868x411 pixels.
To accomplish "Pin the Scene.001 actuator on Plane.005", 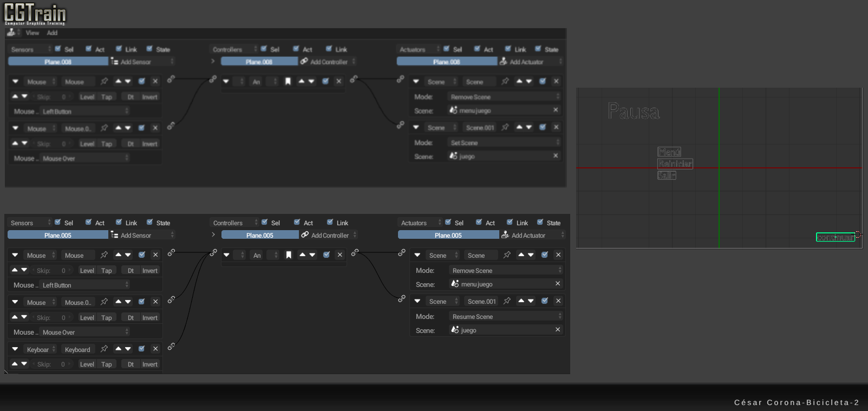I will [x=507, y=301].
